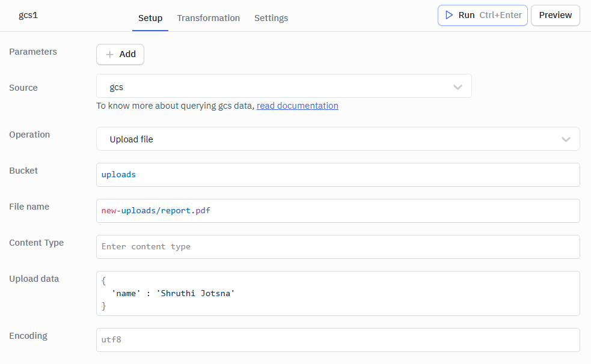Viewport: 591px width, 364px height.
Task: Open the Transformation tab
Action: (208, 18)
